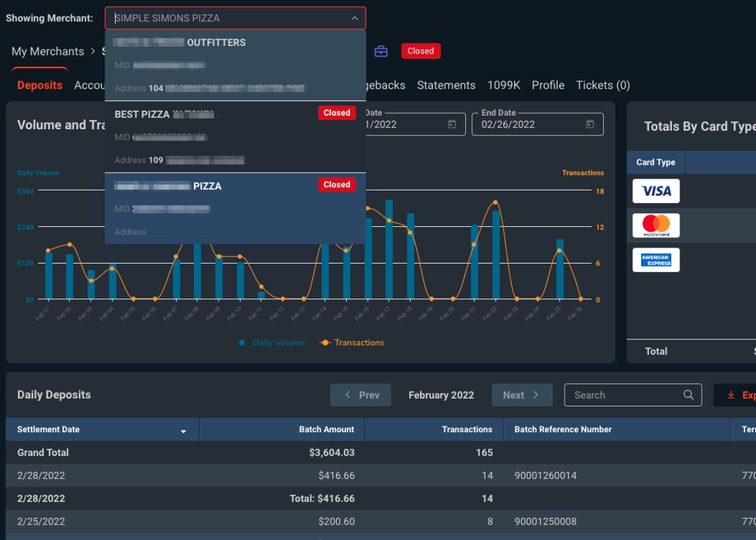Switch to the Statements tab

coord(446,85)
